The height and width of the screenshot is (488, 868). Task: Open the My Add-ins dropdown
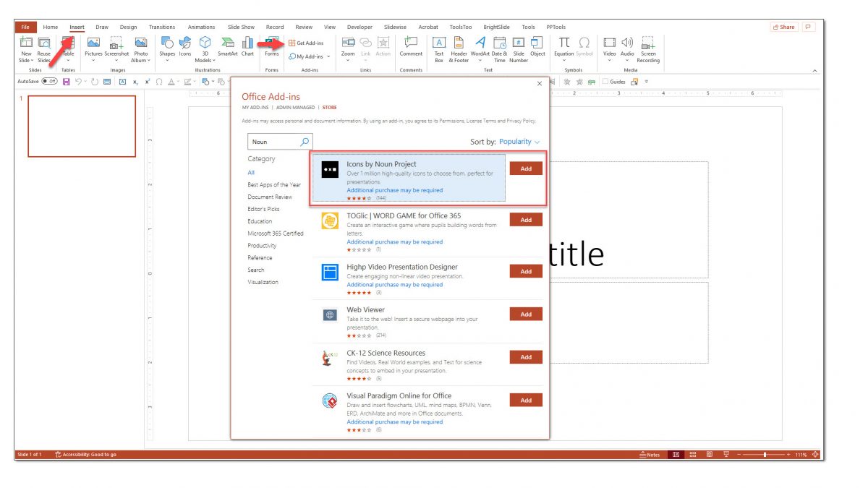pos(310,56)
